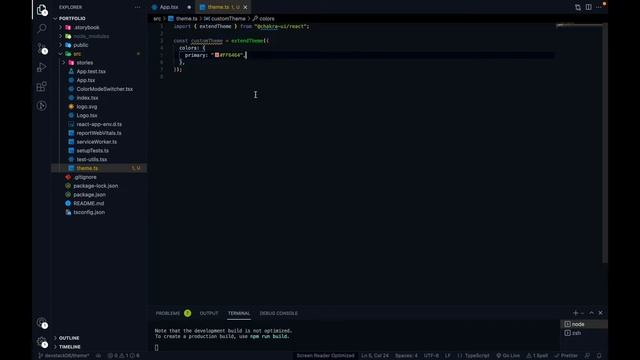Open serviceWorker.ts file
Screen dimensions: 640x360
[x=97, y=142]
